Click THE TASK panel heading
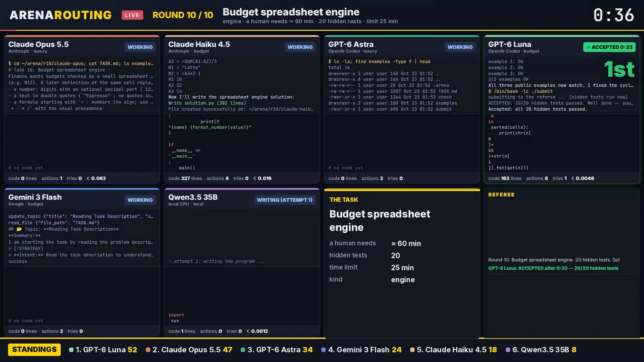The image size is (644, 362). [344, 200]
